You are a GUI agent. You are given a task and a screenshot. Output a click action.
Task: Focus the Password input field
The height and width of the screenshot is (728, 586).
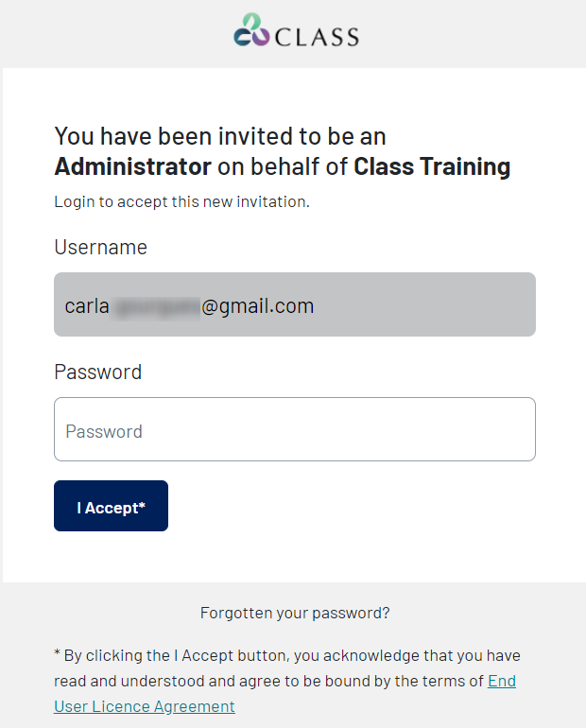coord(295,429)
